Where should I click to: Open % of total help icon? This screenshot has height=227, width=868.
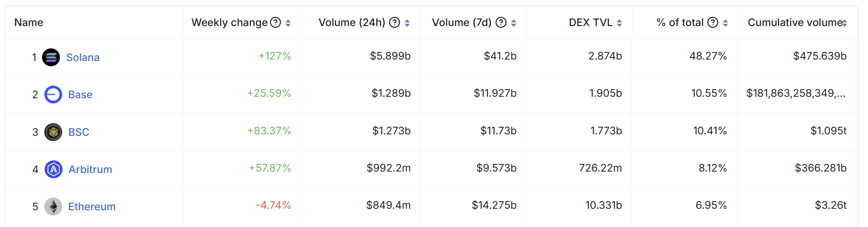click(x=713, y=23)
